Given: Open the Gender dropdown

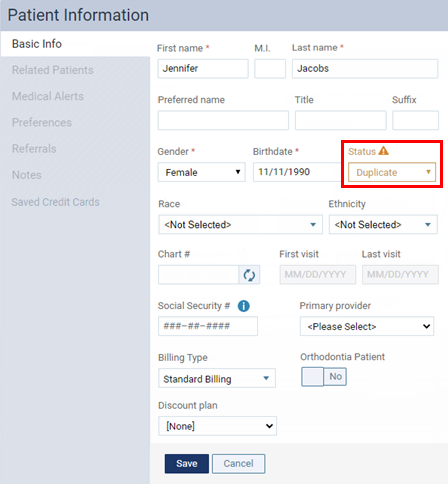Looking at the screenshot, I should pos(202,172).
